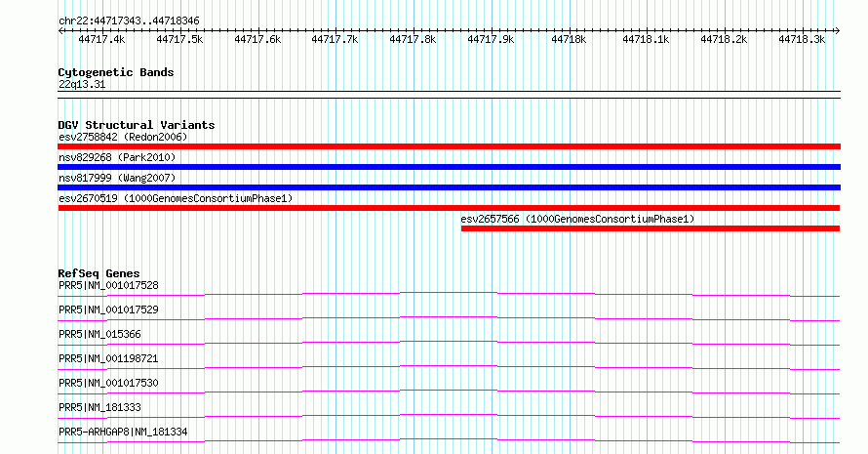868x454 pixels.
Task: Click ruler tick label 44718k
Action: point(569,40)
